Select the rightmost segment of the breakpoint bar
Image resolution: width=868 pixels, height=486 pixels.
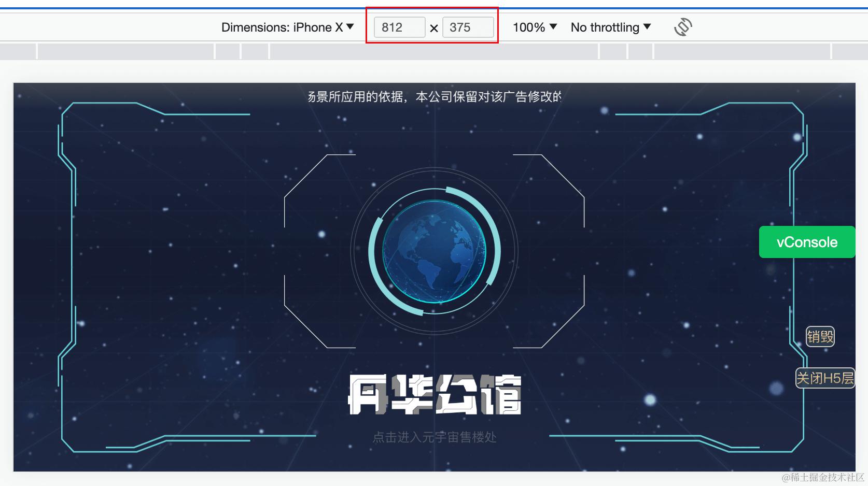[850, 51]
